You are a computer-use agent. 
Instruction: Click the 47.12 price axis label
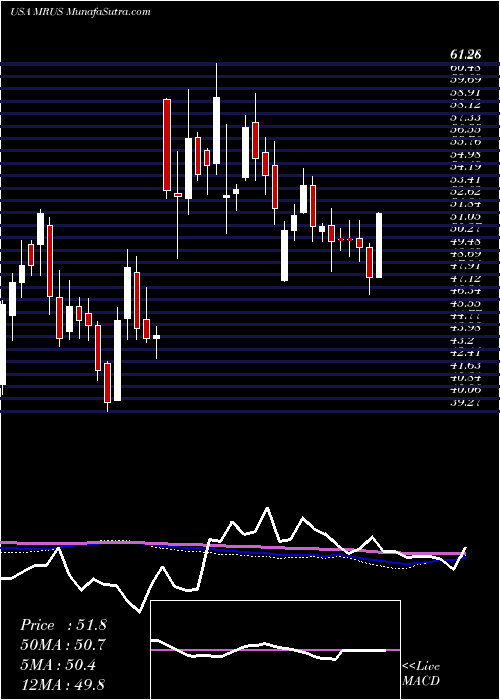point(465,279)
